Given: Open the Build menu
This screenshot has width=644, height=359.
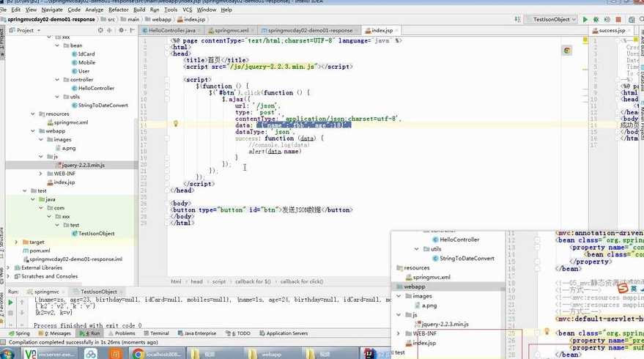Looking at the screenshot, I should click(x=139, y=10).
